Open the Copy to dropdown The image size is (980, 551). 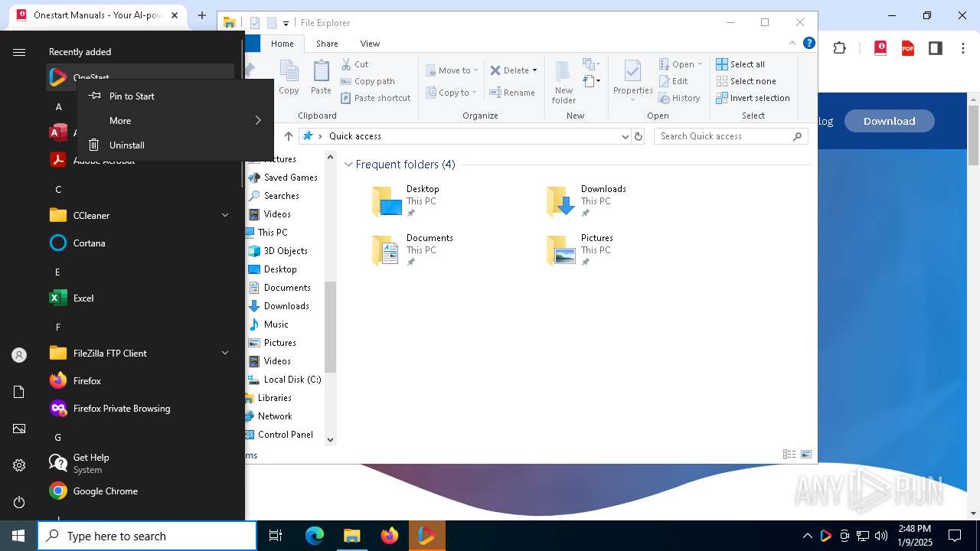[452, 93]
